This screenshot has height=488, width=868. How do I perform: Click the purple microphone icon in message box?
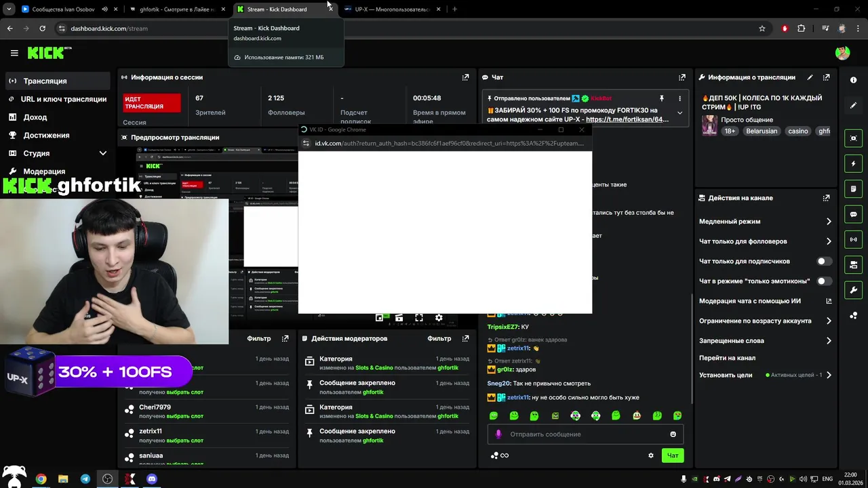click(x=498, y=434)
